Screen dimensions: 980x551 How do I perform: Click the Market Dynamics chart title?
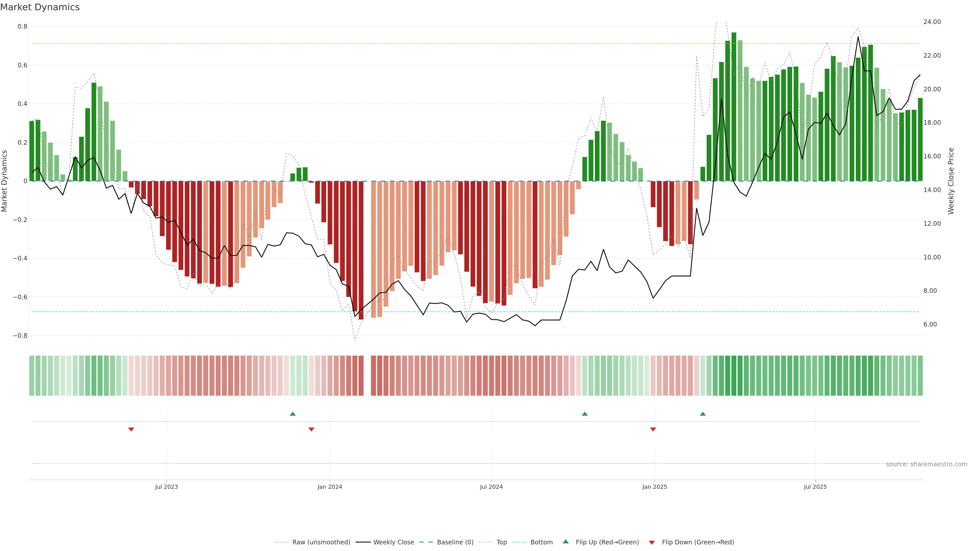tap(40, 7)
